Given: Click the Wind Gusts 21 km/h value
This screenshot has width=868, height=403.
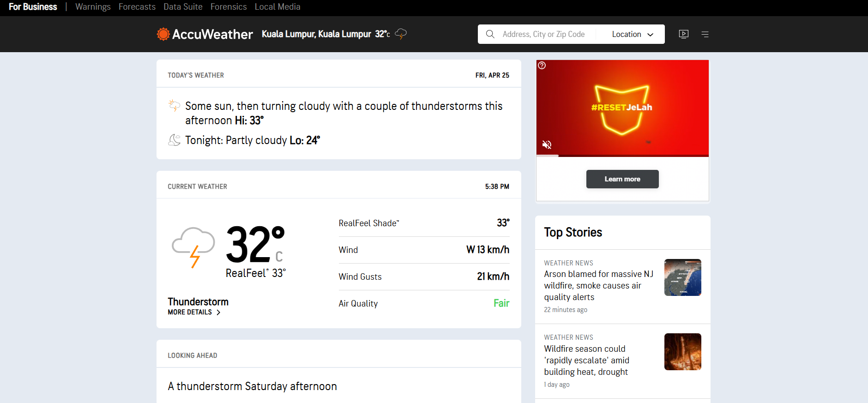Looking at the screenshot, I should (493, 277).
